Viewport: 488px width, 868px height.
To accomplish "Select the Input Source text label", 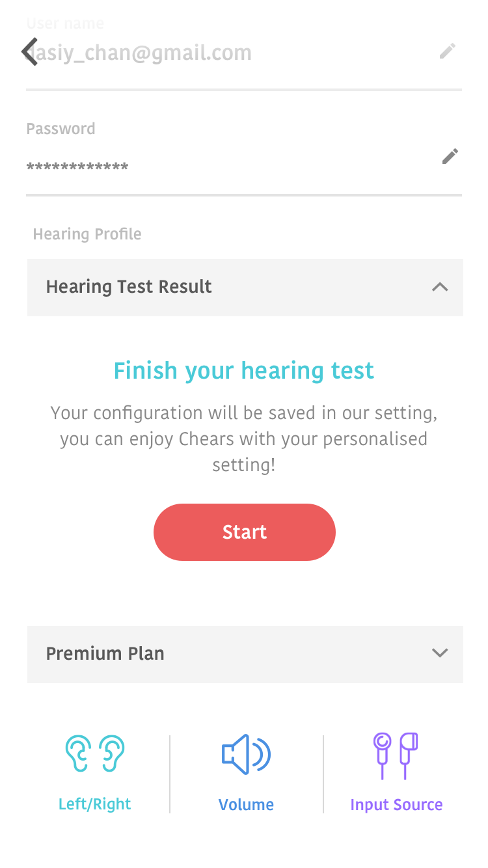I will coord(396,805).
